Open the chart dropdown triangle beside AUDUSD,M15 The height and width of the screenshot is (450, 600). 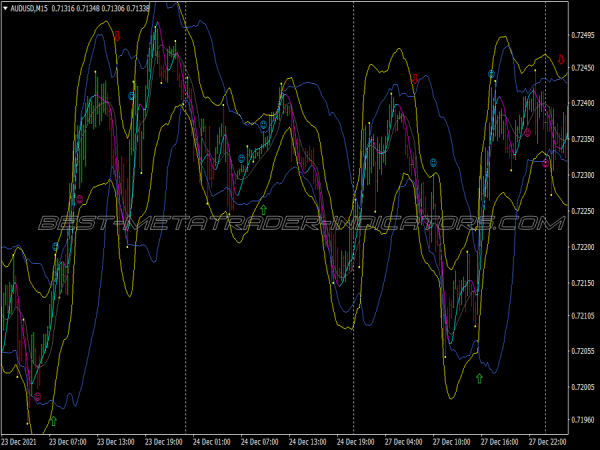[x=5, y=8]
